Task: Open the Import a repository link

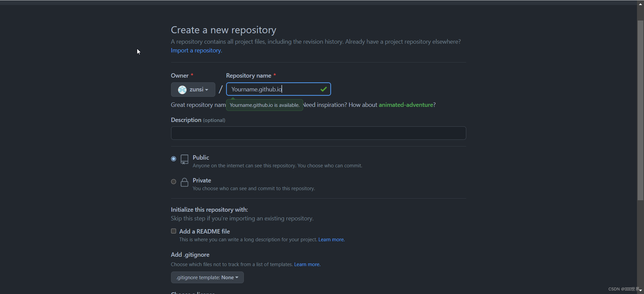Action: coord(196,51)
